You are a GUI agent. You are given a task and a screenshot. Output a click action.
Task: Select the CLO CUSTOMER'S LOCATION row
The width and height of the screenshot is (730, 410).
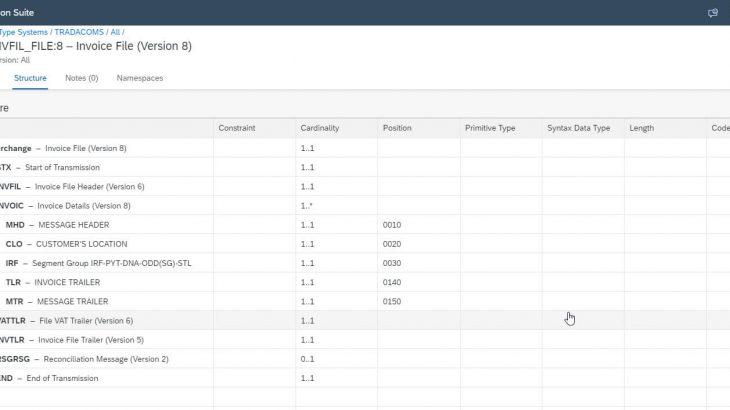pos(365,244)
